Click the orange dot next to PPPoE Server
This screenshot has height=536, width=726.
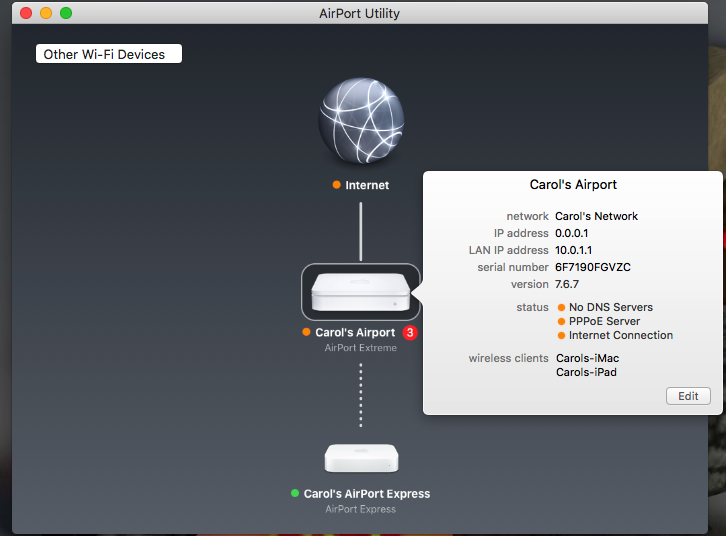click(561, 321)
